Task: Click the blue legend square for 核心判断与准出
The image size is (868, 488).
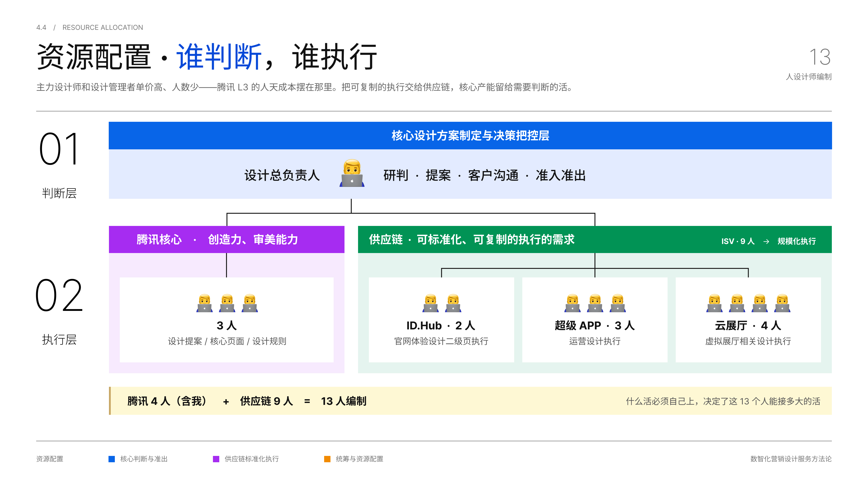Action: pyautogui.click(x=111, y=459)
